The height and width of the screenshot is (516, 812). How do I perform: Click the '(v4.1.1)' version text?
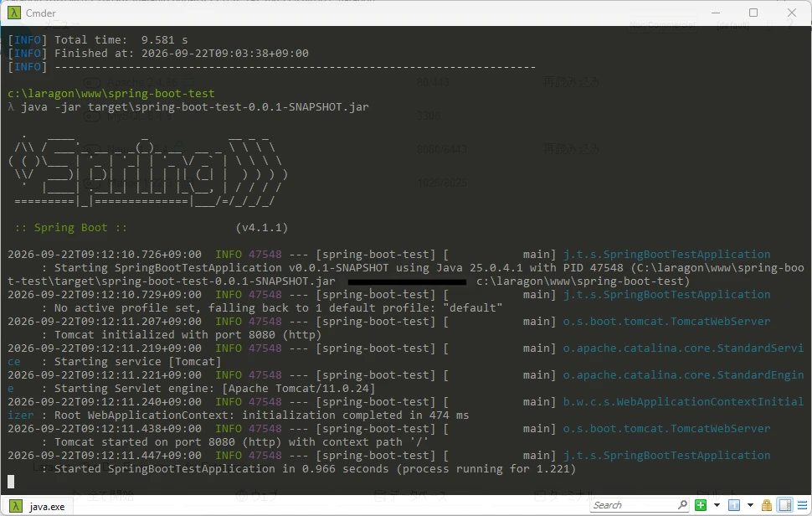[261, 228]
